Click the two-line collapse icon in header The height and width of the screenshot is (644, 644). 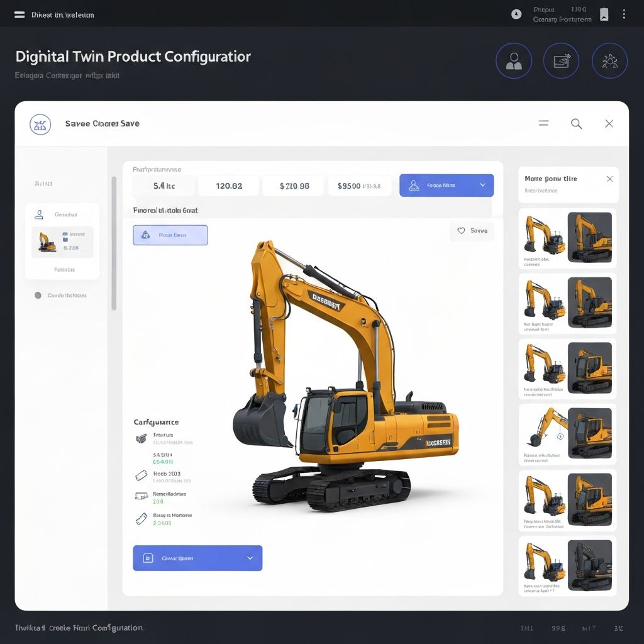543,124
